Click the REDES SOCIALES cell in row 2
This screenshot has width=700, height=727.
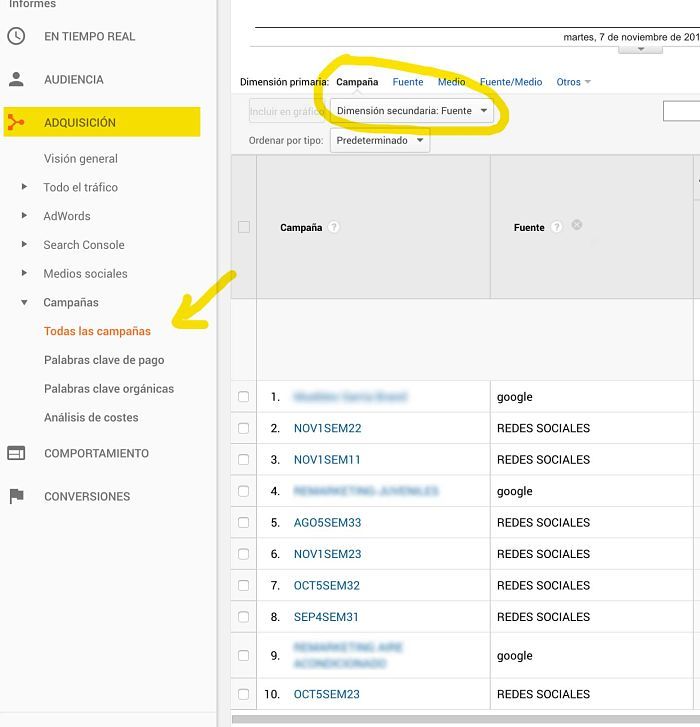point(543,428)
